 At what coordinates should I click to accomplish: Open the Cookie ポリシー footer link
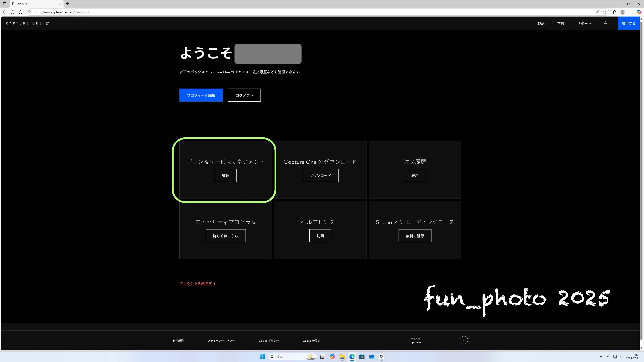(x=269, y=341)
